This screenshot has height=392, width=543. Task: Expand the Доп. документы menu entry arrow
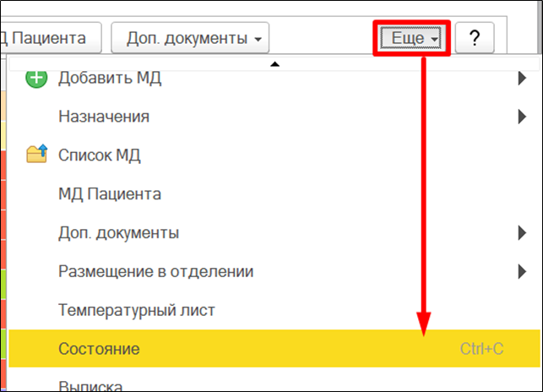coord(521,232)
